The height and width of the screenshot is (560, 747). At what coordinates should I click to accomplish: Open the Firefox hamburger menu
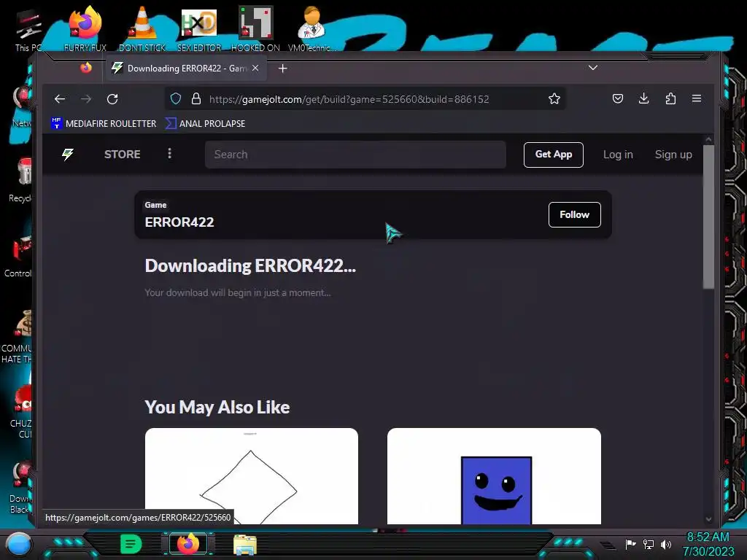[x=697, y=98]
